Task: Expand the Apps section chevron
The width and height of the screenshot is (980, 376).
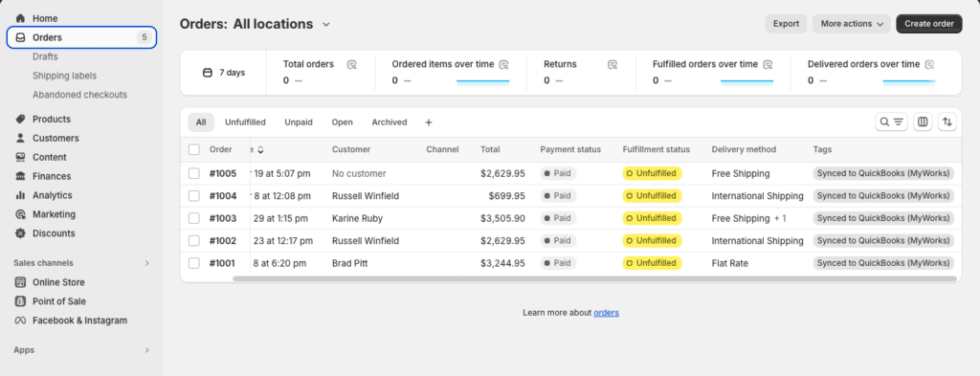Action: pos(146,350)
